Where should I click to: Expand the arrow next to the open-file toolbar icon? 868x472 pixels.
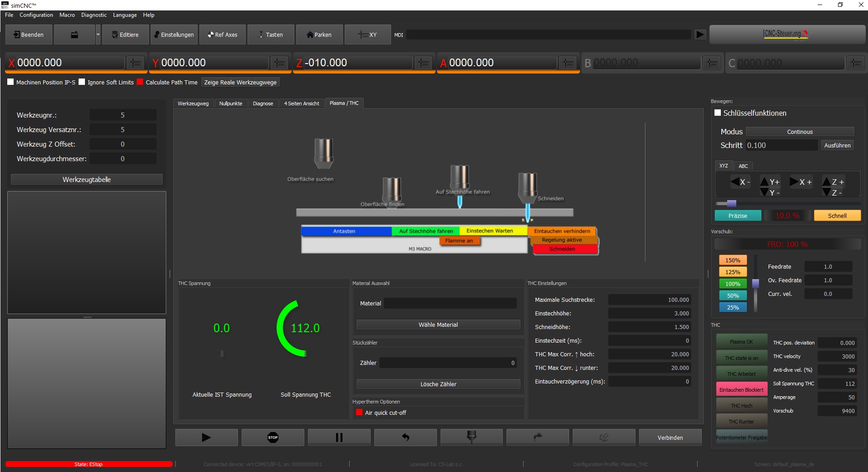(x=98, y=34)
